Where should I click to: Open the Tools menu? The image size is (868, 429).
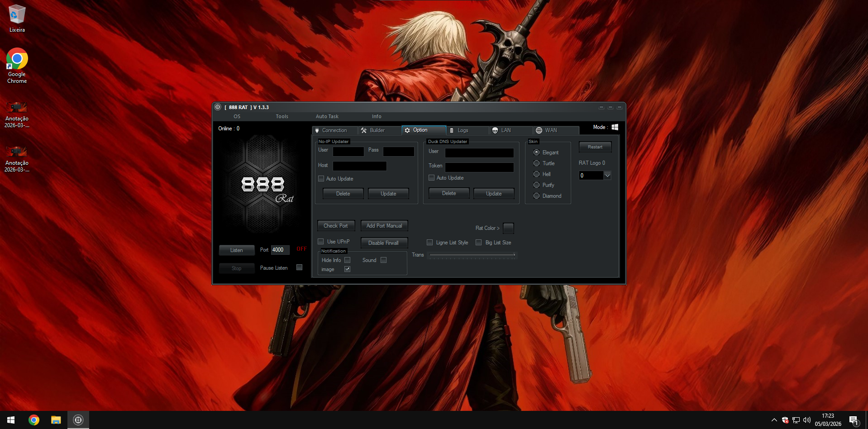pos(282,116)
